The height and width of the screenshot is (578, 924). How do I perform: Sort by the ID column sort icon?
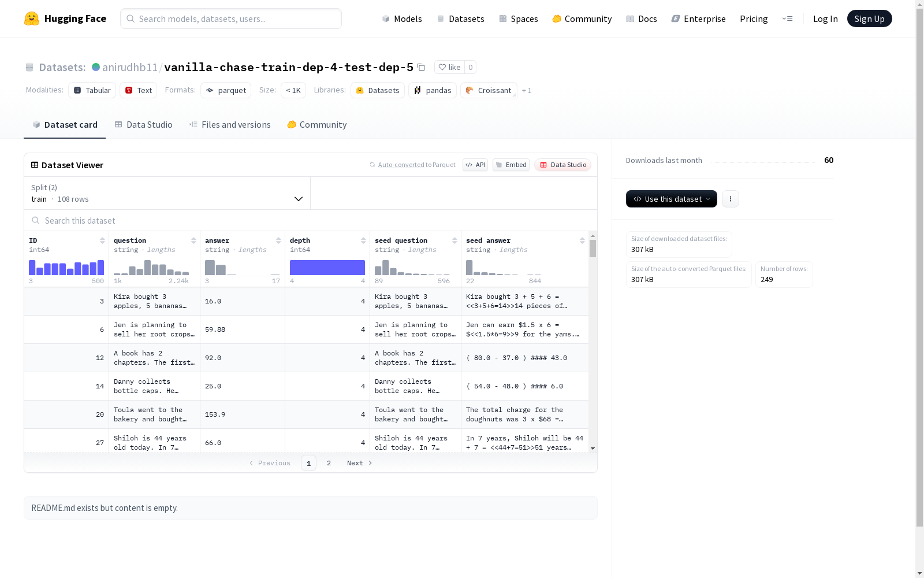point(102,240)
